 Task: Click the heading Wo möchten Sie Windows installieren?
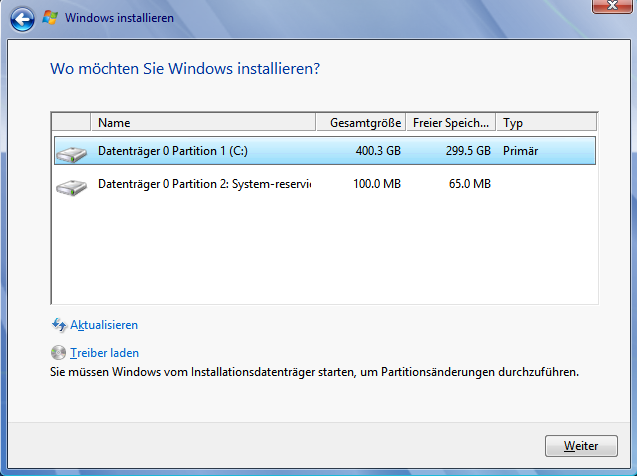click(x=185, y=69)
